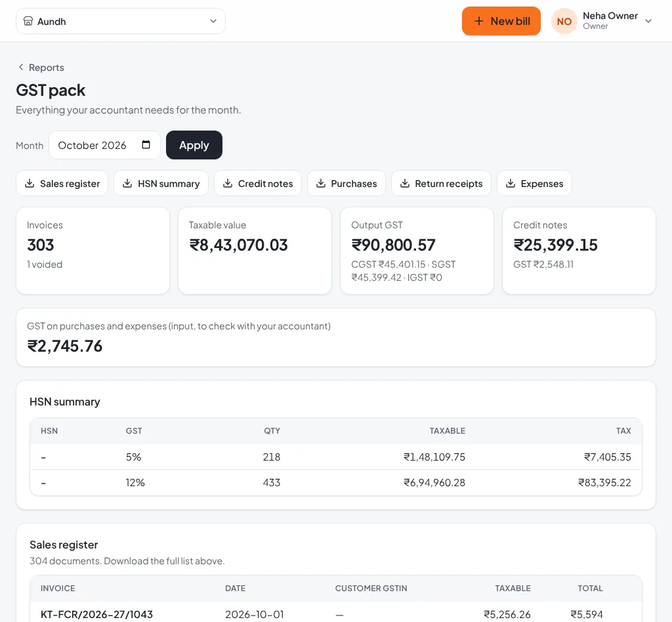Click the store icon beside Aundh
This screenshot has height=622, width=672.
coord(28,21)
